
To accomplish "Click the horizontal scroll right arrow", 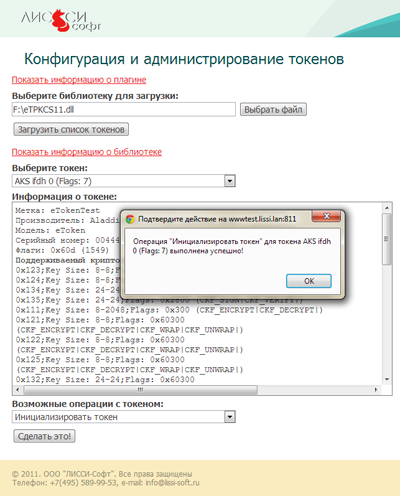I will coord(376,389).
